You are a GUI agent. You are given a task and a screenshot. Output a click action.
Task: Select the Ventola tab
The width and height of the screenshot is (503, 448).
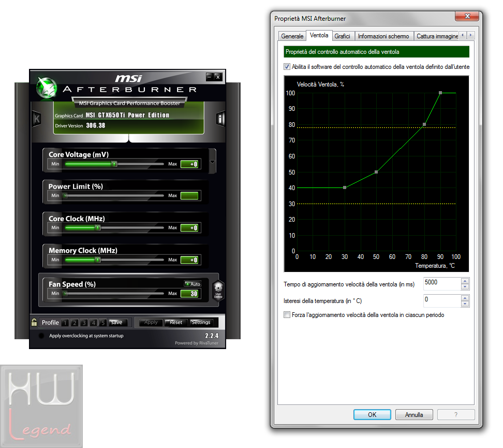point(319,35)
